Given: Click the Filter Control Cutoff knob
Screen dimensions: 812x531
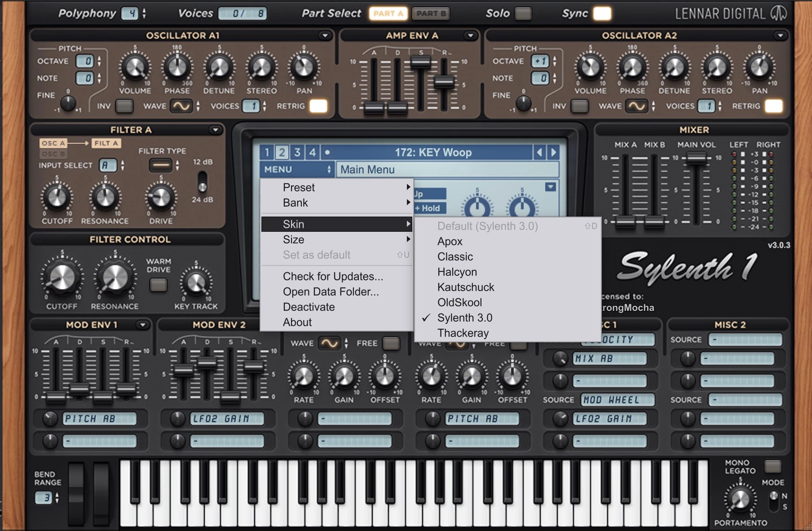Looking at the screenshot, I should point(62,277).
